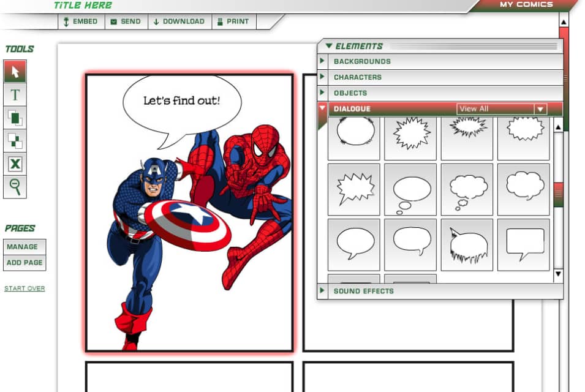Select the bring-to-front layering tool
The height and width of the screenshot is (392, 585).
[x=15, y=118]
